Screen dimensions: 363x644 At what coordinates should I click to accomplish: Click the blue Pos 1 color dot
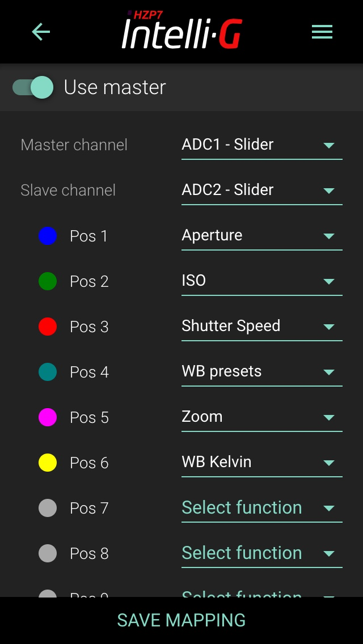click(x=48, y=236)
